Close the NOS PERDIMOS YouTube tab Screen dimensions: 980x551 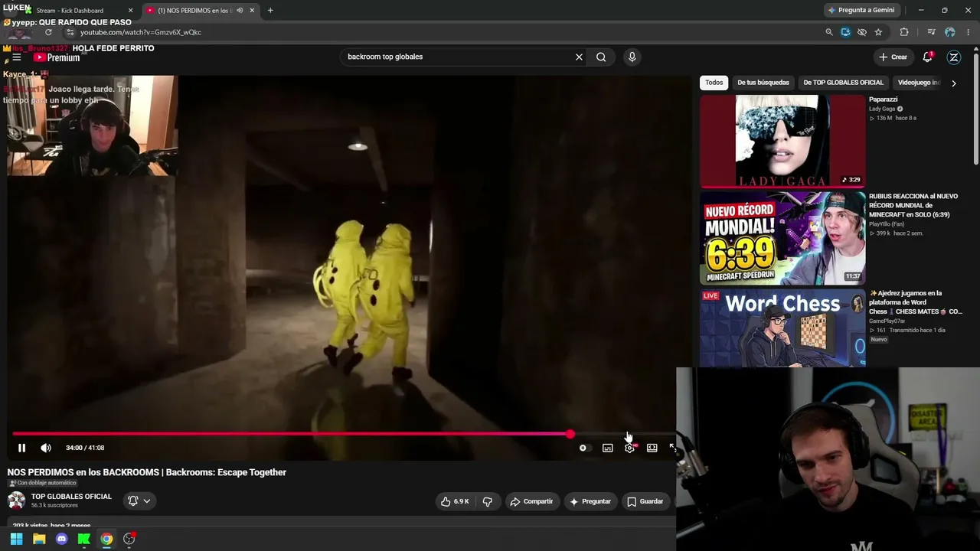252,11
